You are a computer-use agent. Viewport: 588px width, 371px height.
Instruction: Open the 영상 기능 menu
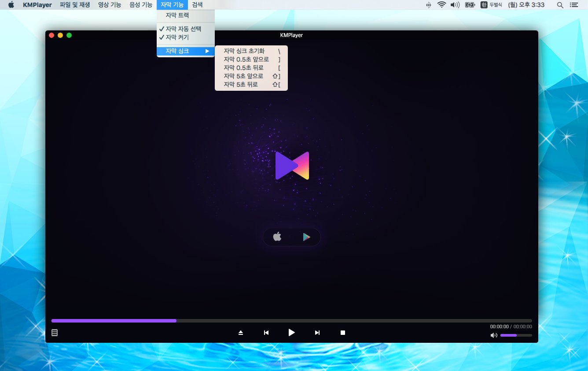(110, 5)
